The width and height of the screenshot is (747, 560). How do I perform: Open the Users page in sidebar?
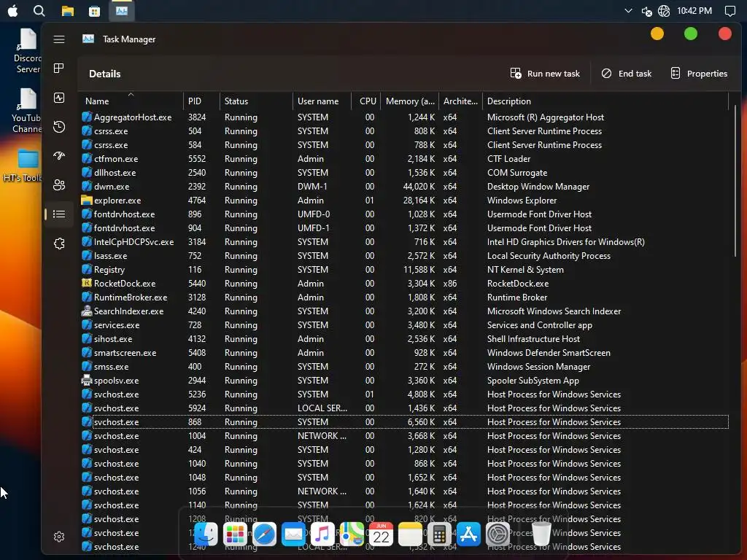point(59,184)
